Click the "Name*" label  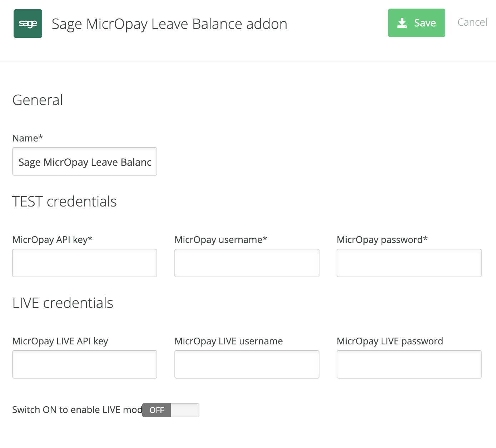click(28, 138)
